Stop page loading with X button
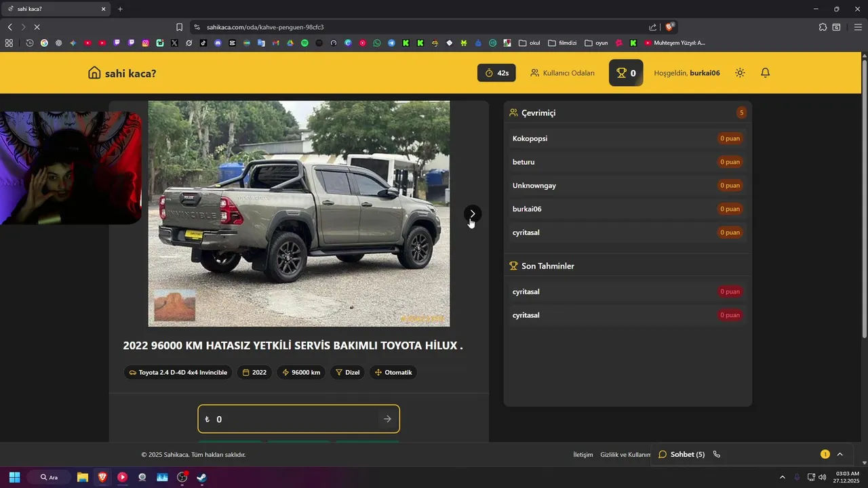 [37, 27]
